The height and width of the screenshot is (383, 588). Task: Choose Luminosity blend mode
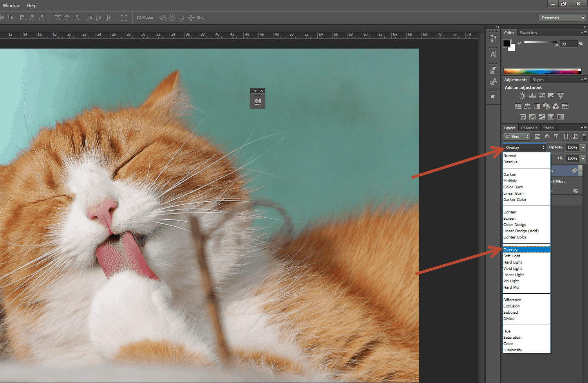[526, 350]
